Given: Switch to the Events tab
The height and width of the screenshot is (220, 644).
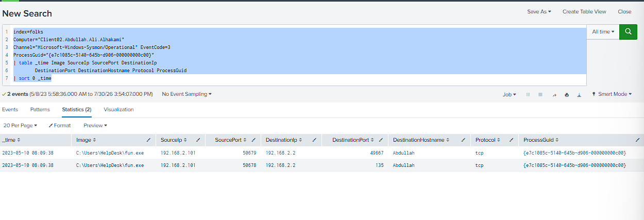Looking at the screenshot, I should coord(10,109).
